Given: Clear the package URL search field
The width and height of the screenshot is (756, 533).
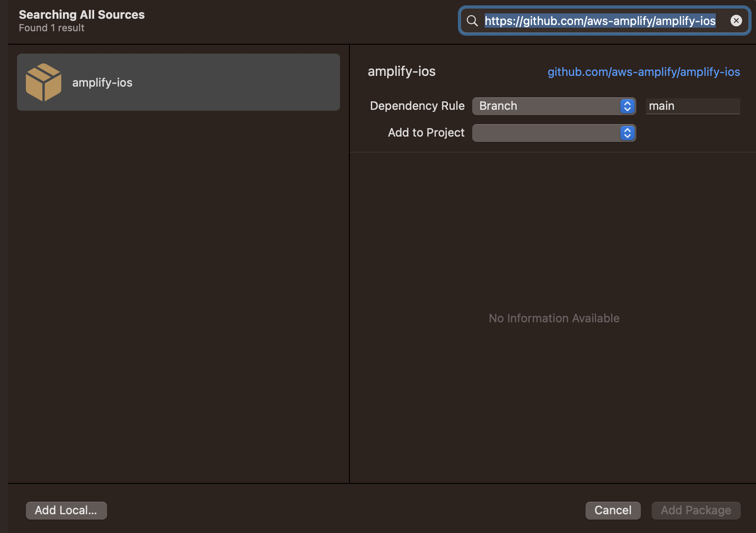Looking at the screenshot, I should pos(736,21).
